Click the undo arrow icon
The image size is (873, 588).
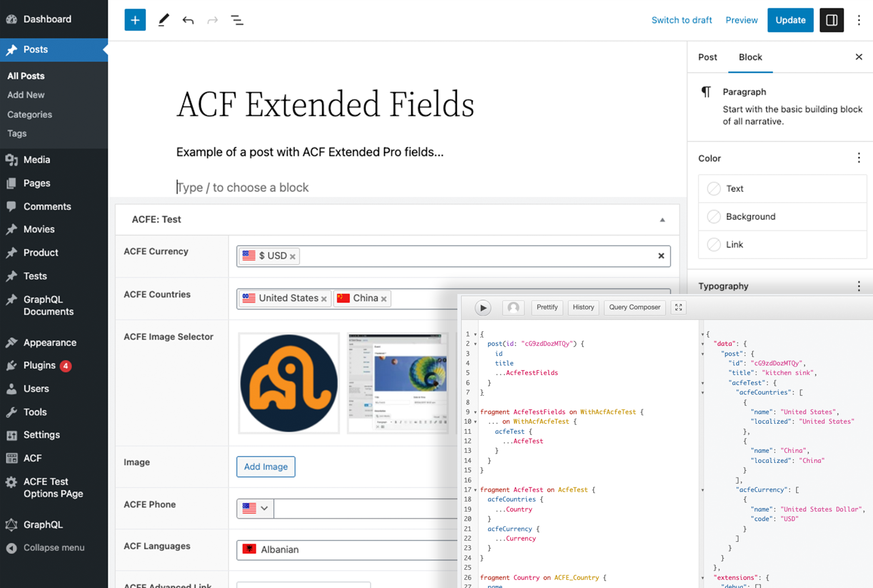[x=188, y=20]
